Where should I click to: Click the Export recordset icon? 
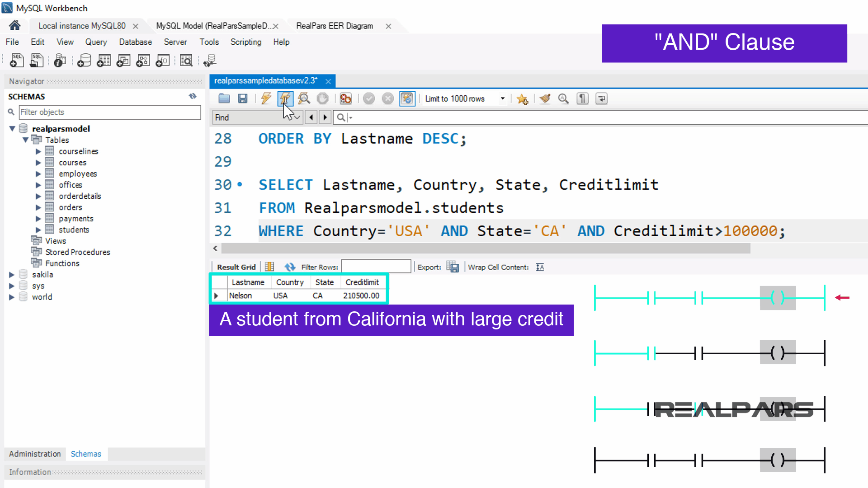(x=452, y=267)
